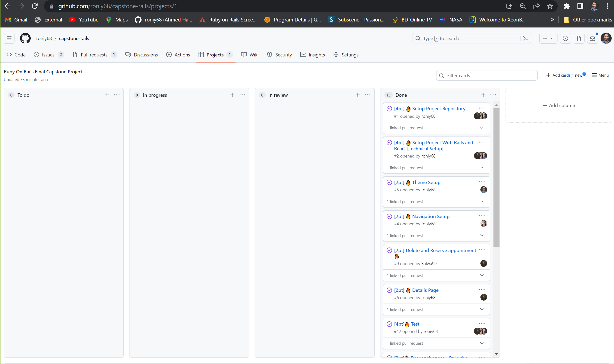Click the create new plus icon
The height and width of the screenshot is (364, 614).
[x=545, y=38]
